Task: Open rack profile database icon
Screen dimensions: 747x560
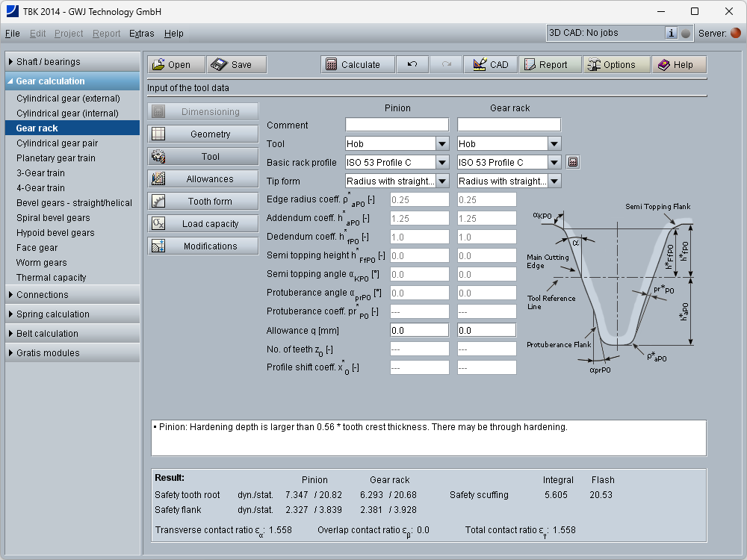Action: point(573,162)
